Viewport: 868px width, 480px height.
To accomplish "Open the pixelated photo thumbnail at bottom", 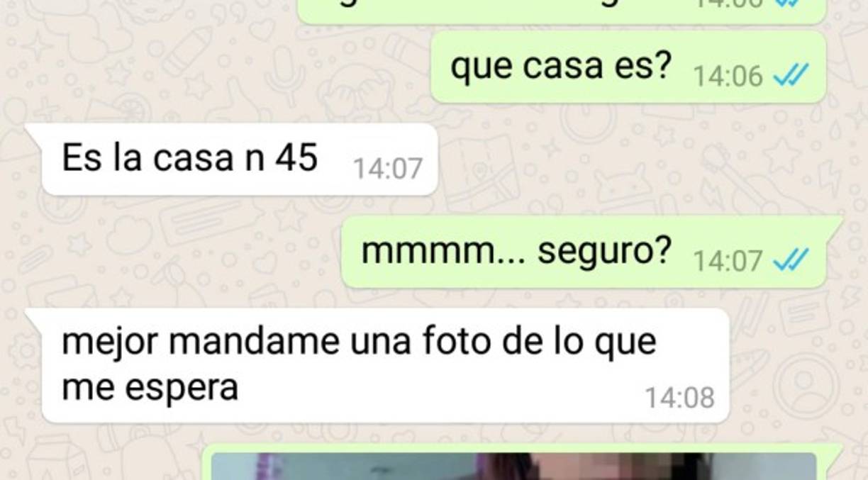I will (514, 466).
